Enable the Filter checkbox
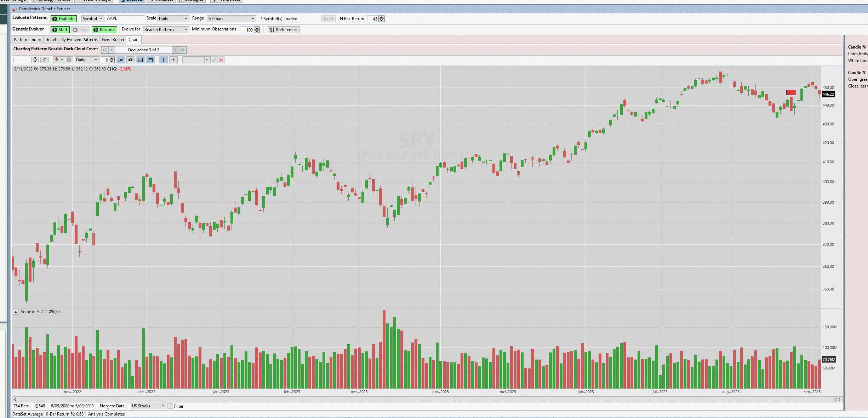868x418 pixels. (x=170, y=406)
